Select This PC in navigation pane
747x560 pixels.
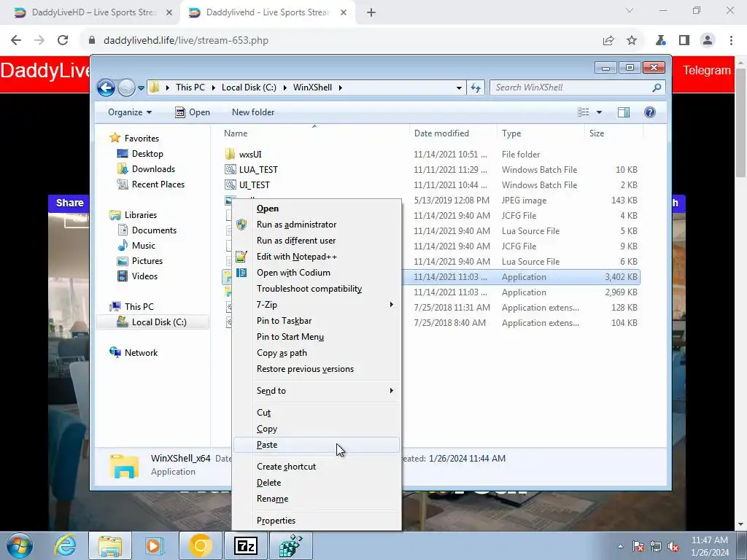click(x=139, y=307)
